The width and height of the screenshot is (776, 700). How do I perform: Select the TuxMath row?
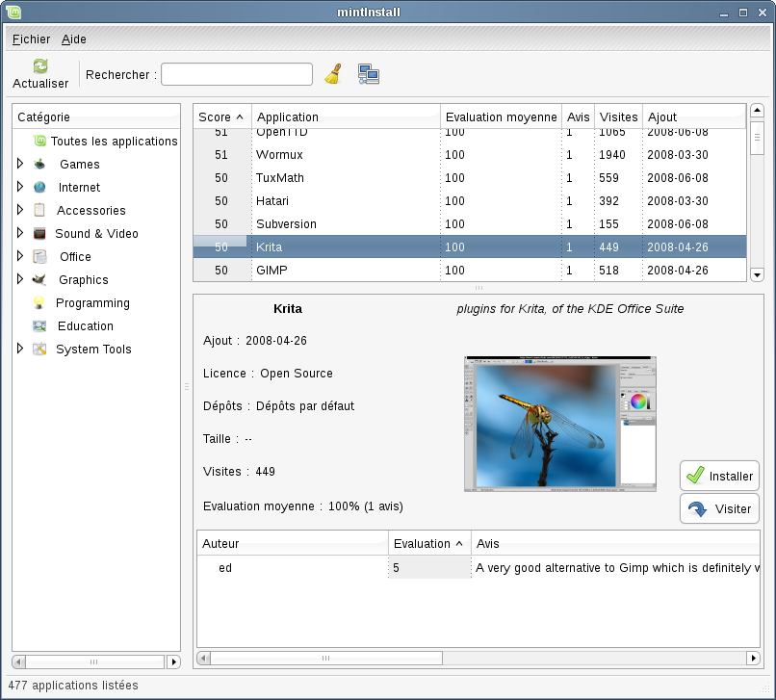point(469,178)
